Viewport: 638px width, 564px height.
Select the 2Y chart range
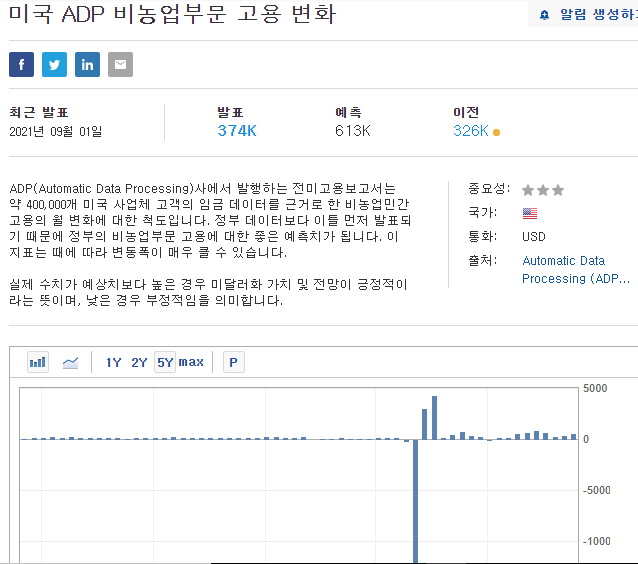click(139, 362)
